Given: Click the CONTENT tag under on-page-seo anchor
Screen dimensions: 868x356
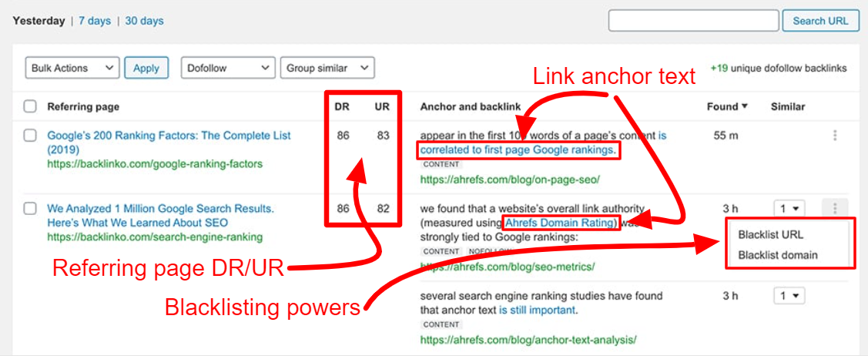Looking at the screenshot, I should point(441,164).
